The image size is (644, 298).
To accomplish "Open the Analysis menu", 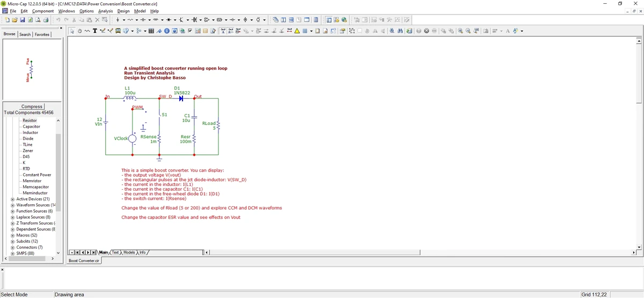I will 106,11.
